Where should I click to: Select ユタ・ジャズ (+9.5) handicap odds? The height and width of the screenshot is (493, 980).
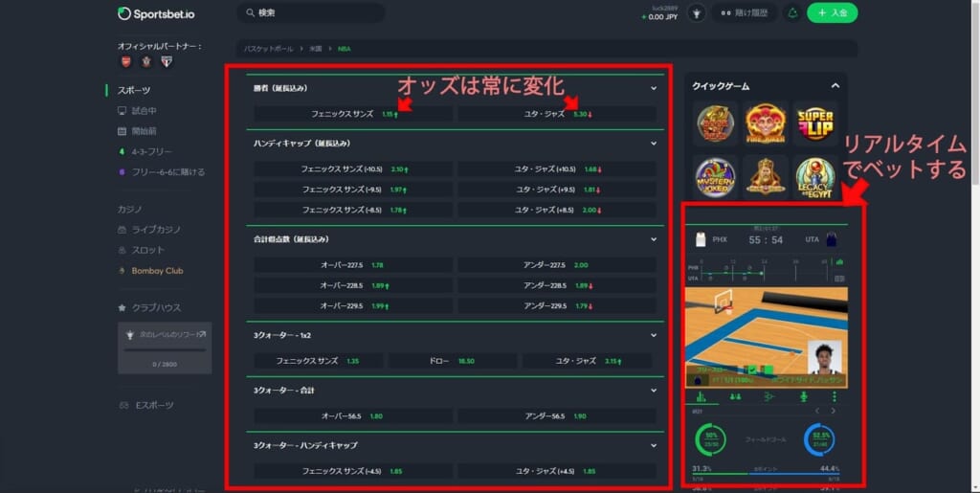[x=557, y=190]
